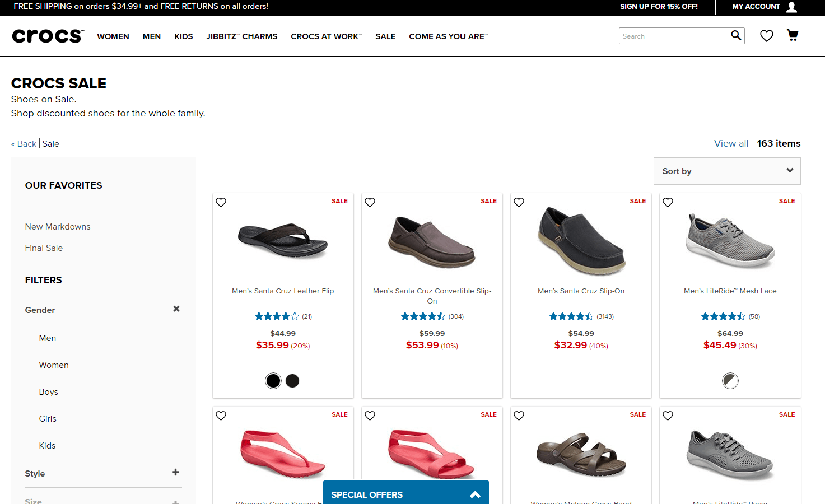
Task: View star rating for LiteRide Mesh Lace (58)
Action: click(x=723, y=316)
